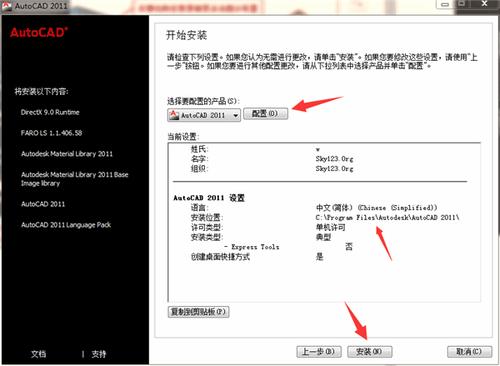The width and height of the screenshot is (500, 366).
Task: Click the 创建桌面快捷方式 setting label
Action: pyautogui.click(x=220, y=257)
